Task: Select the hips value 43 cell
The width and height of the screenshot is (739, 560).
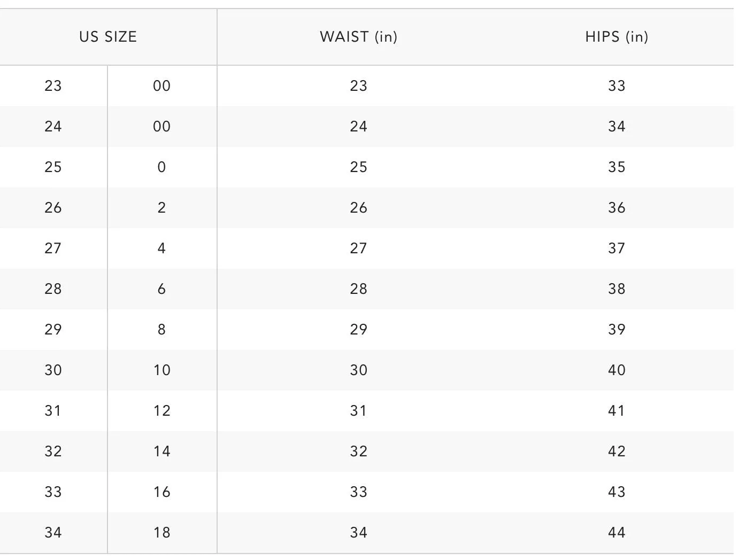Action: [x=617, y=492]
